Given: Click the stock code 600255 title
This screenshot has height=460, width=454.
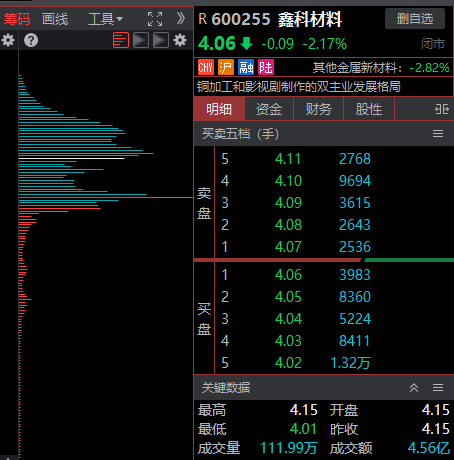Looking at the screenshot, I should (x=240, y=19).
